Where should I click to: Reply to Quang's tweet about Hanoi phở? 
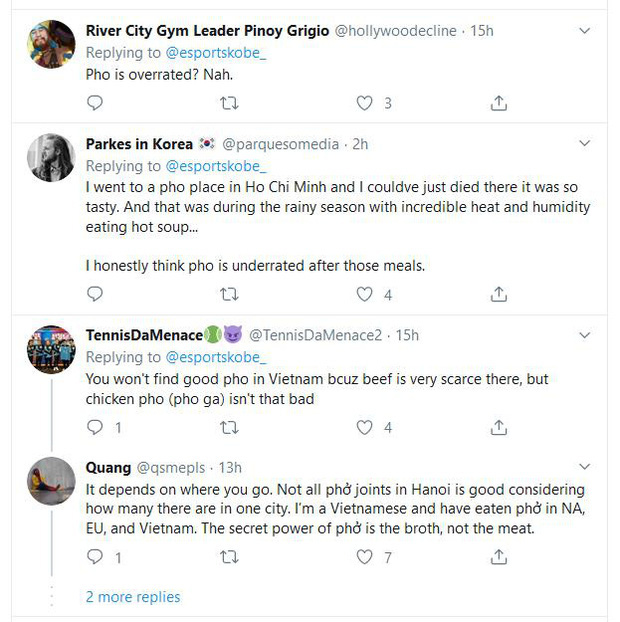pos(95,557)
